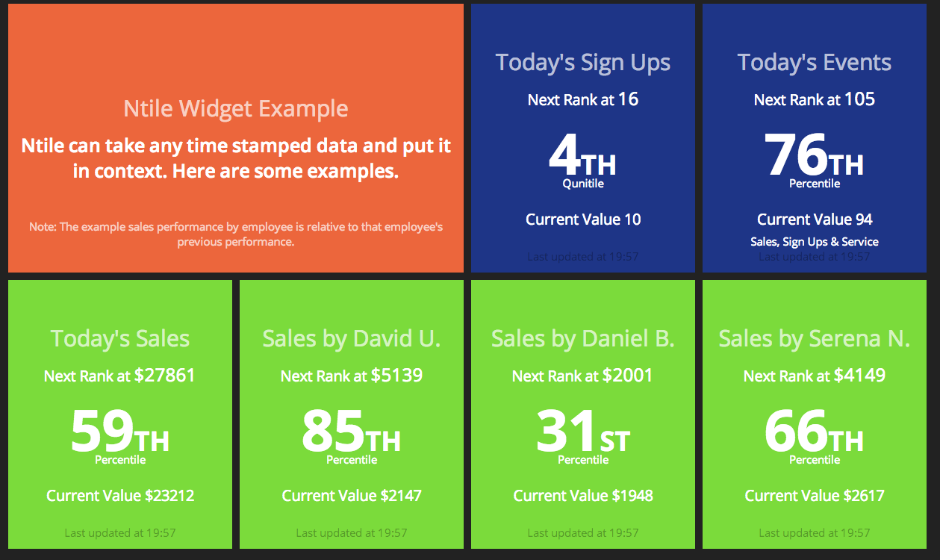Click the 31ST percentile value
This screenshot has height=560, width=940.
click(x=582, y=433)
